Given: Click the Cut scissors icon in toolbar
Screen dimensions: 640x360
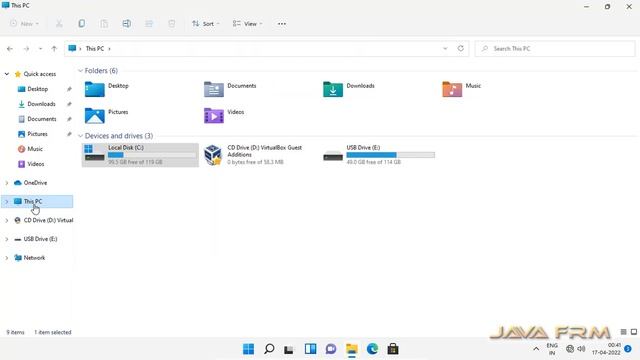Looking at the screenshot, I should (59, 24).
